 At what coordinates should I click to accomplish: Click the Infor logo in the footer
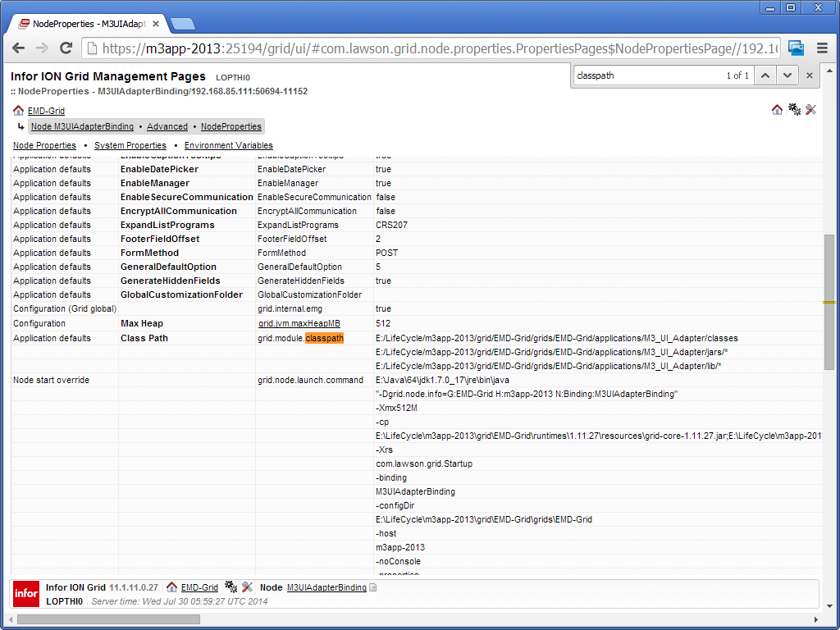26,594
